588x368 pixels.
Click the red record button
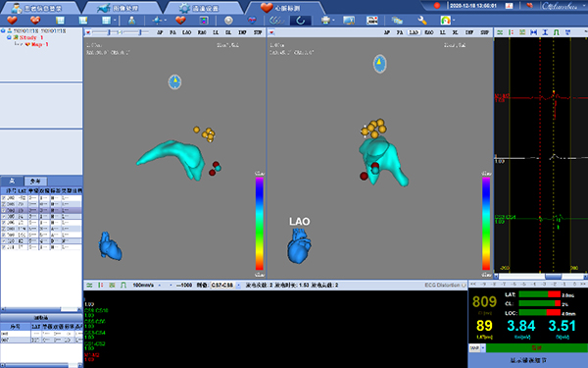pos(437,6)
